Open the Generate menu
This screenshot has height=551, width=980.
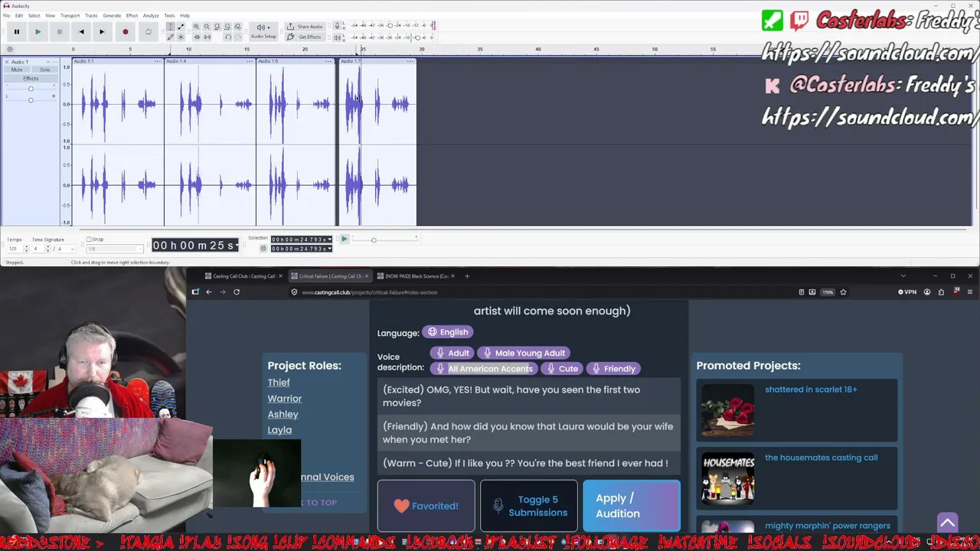coord(112,15)
